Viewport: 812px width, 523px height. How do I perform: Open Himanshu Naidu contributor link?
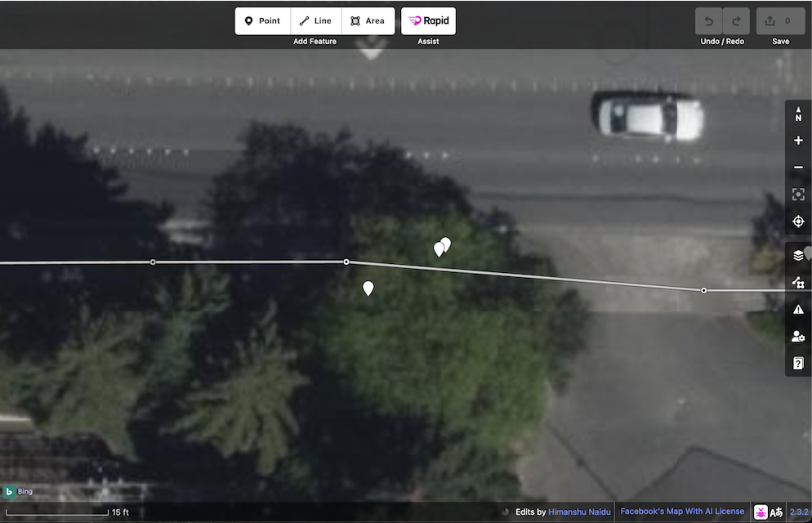pos(579,512)
